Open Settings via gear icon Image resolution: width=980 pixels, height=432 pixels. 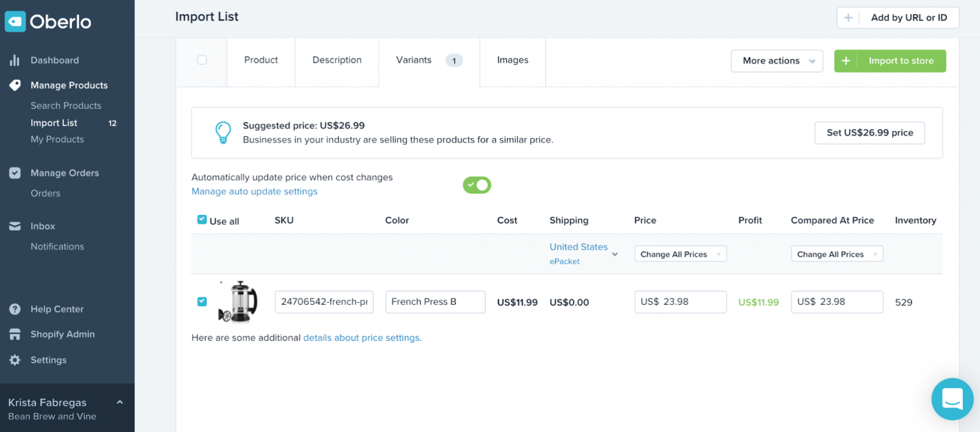pos(14,360)
